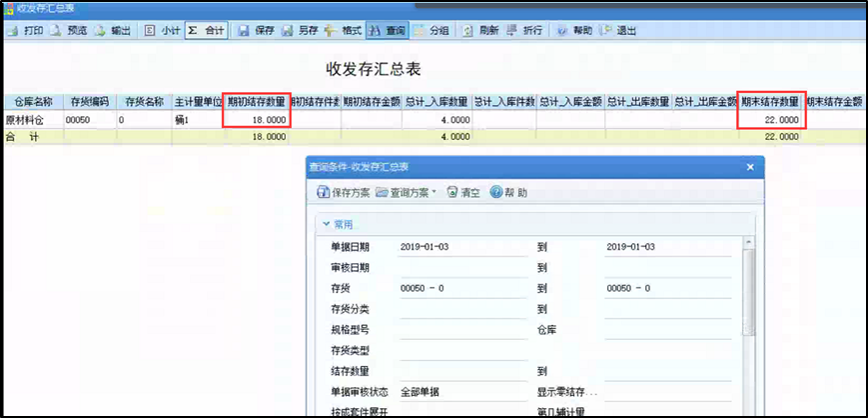
Task: Click the 存货分类 end field
Action: (x=668, y=309)
